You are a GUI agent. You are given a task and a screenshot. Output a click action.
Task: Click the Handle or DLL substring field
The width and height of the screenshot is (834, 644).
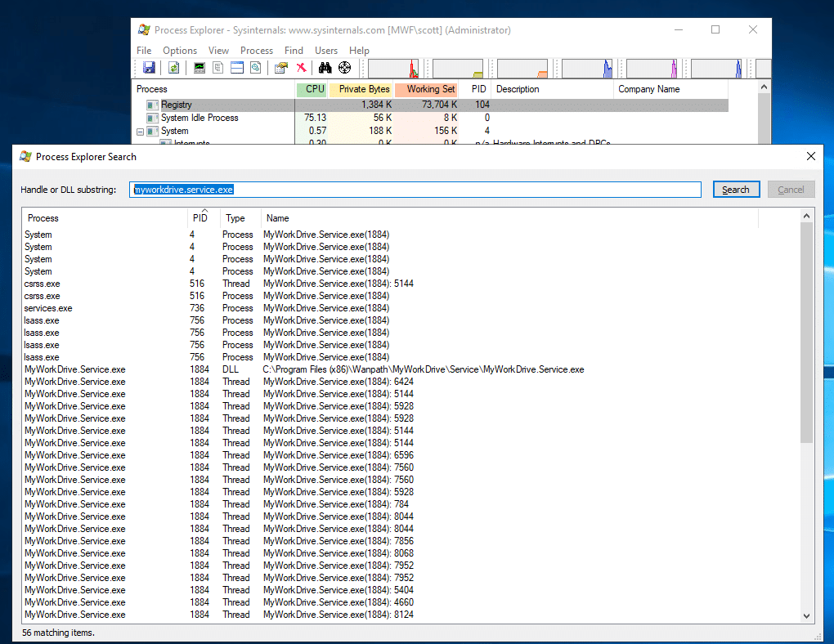pos(415,190)
